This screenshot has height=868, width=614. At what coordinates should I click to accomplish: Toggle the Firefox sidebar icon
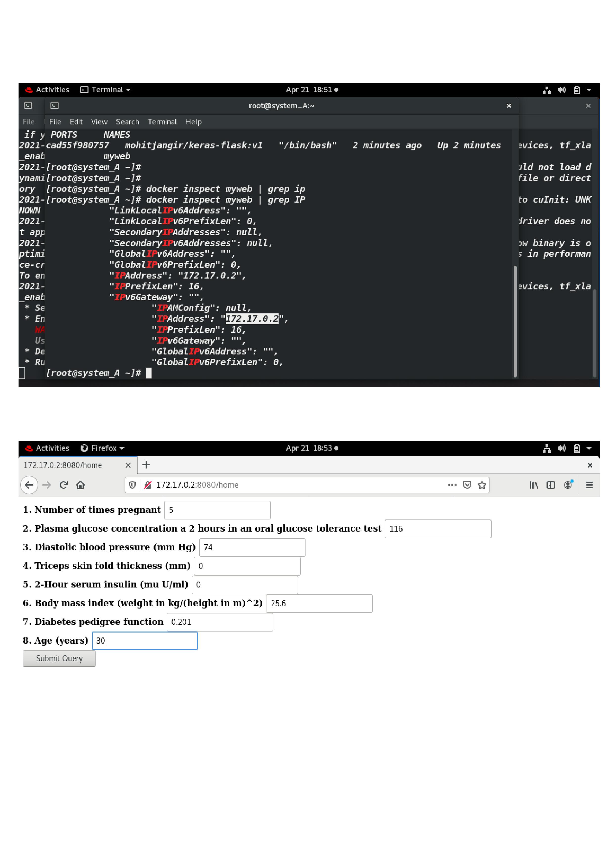click(550, 485)
